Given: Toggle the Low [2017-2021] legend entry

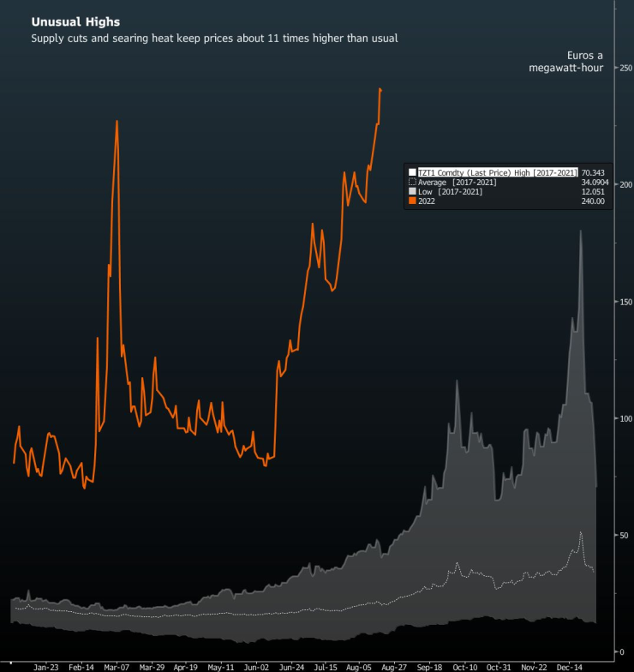Looking at the screenshot, I should (x=450, y=192).
